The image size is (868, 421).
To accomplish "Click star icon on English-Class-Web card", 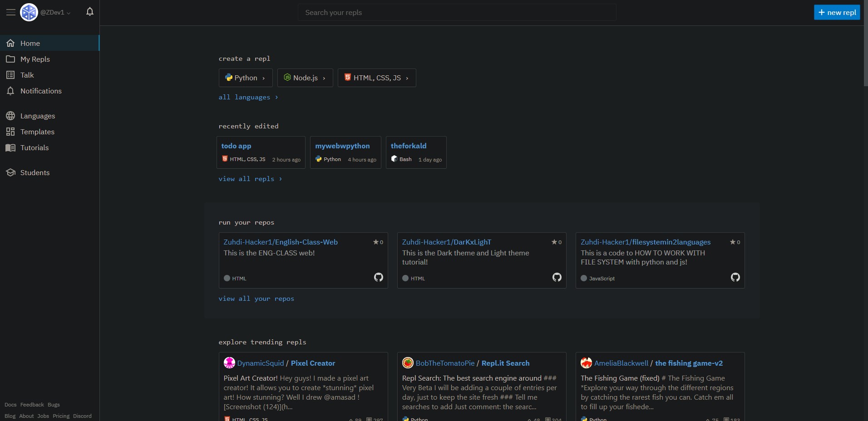I will tap(376, 242).
